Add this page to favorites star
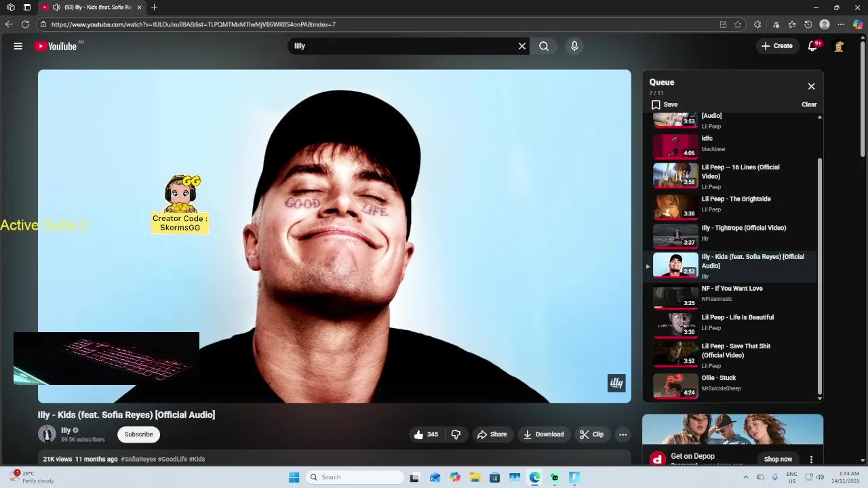The height and width of the screenshot is (488, 868). (738, 24)
